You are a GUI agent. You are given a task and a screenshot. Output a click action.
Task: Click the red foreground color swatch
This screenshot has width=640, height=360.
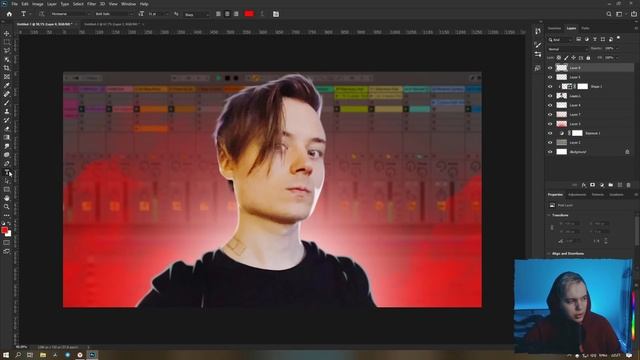(4, 231)
